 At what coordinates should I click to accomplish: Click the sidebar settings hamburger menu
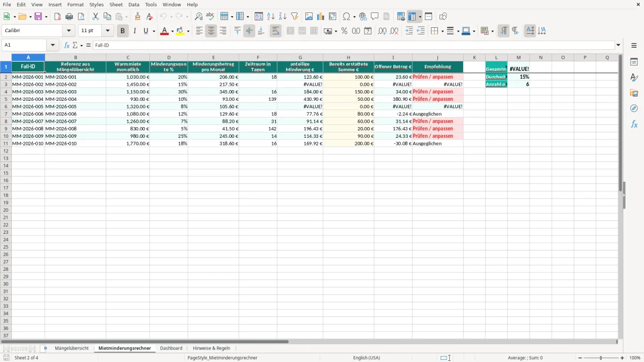tap(634, 46)
